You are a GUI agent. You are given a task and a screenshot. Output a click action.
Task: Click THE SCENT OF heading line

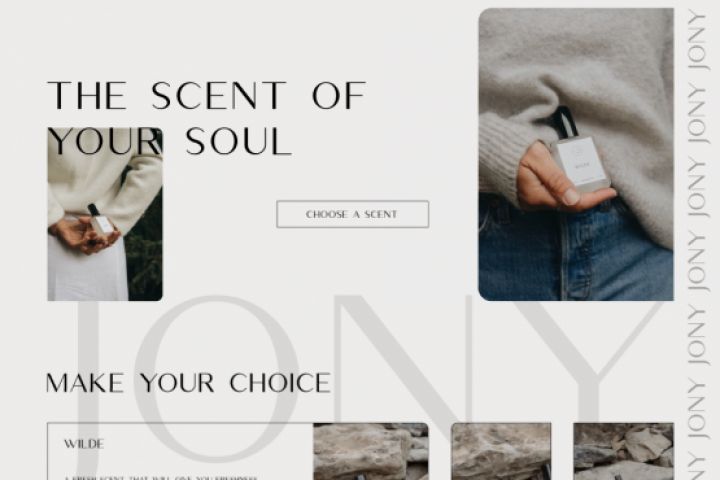point(207,95)
